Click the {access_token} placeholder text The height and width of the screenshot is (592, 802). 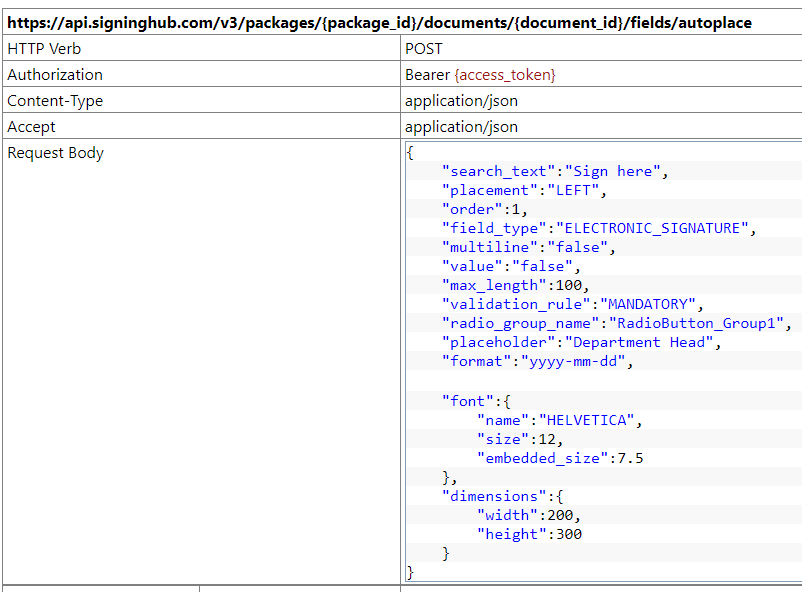tap(504, 74)
